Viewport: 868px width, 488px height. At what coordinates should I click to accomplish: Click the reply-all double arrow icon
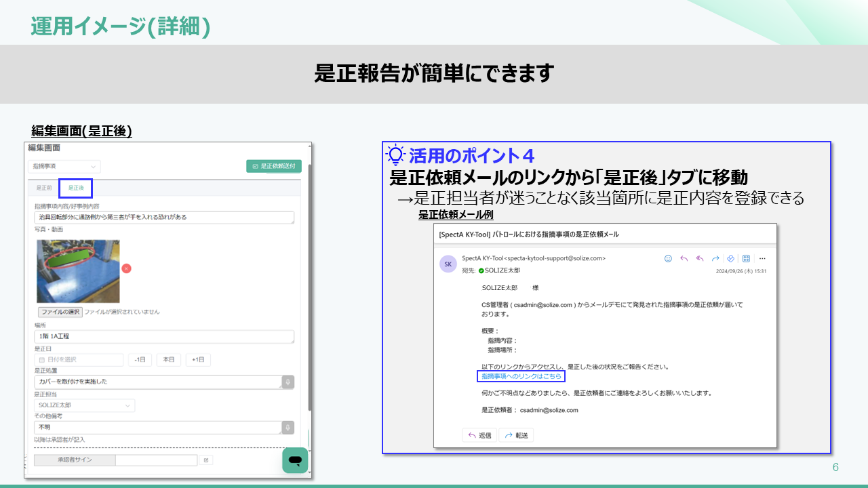(x=699, y=258)
